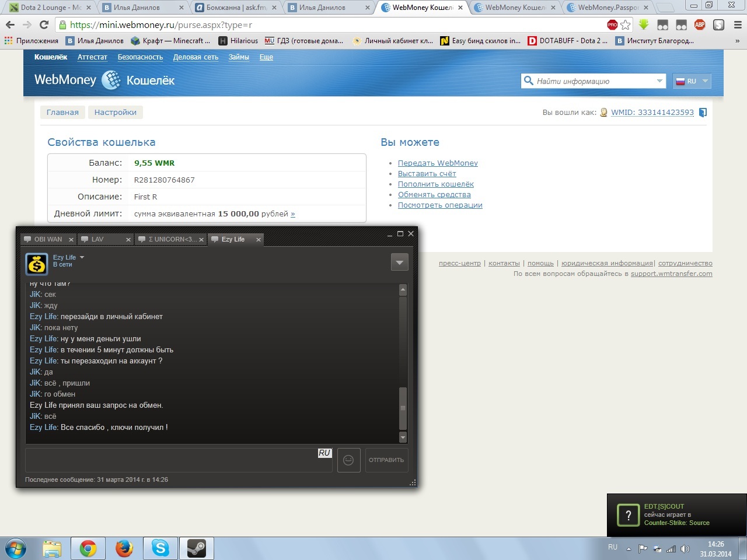Expand the search field dropdown arrow
The image size is (747, 560).
tap(660, 81)
